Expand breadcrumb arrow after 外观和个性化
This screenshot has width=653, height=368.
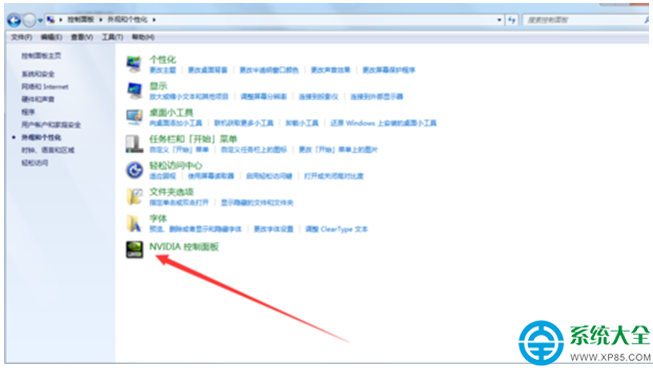tap(154, 20)
